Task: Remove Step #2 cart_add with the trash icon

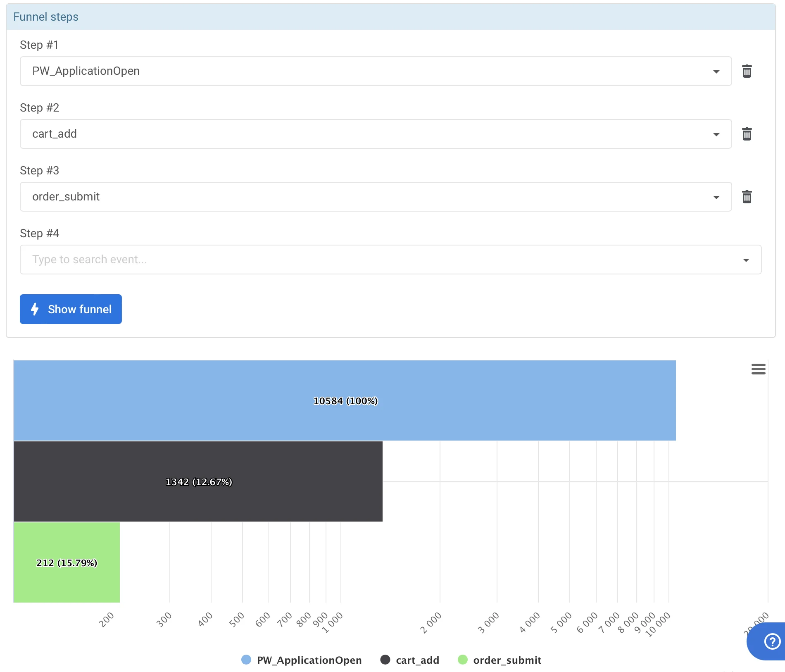Action: click(x=747, y=134)
